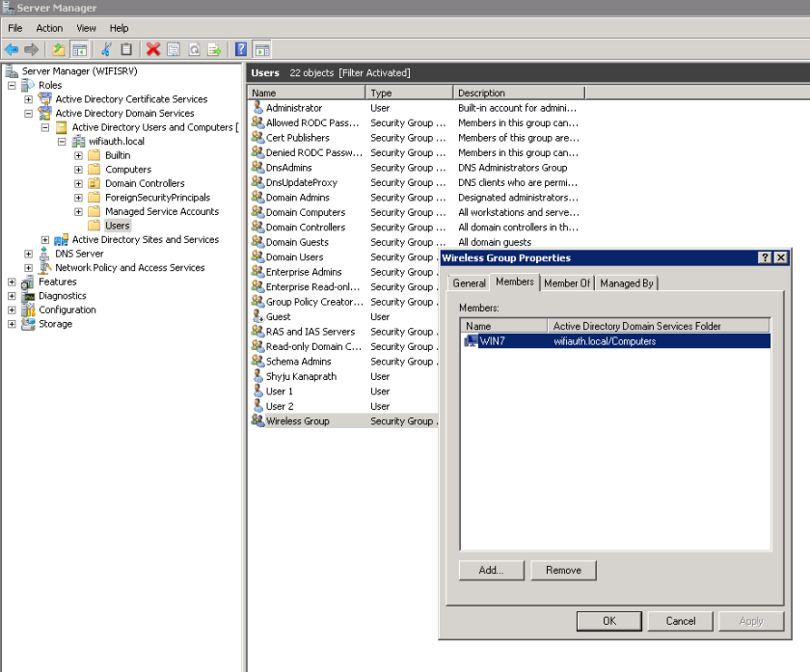This screenshot has width=810, height=672.
Task: Click the Add... button in Members
Action: coord(491,570)
